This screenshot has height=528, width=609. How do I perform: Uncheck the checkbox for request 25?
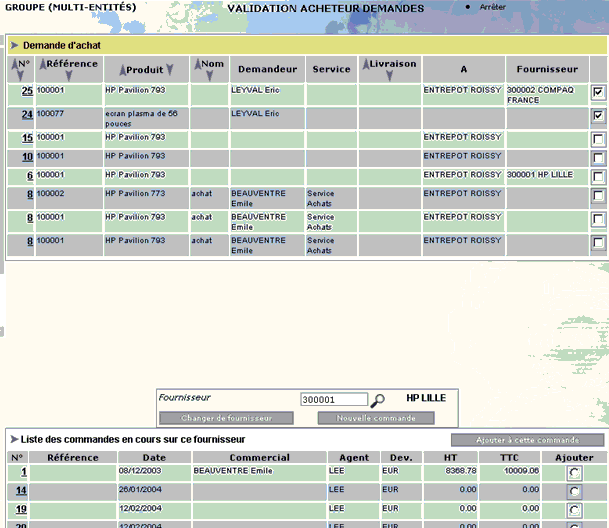pyautogui.click(x=598, y=92)
